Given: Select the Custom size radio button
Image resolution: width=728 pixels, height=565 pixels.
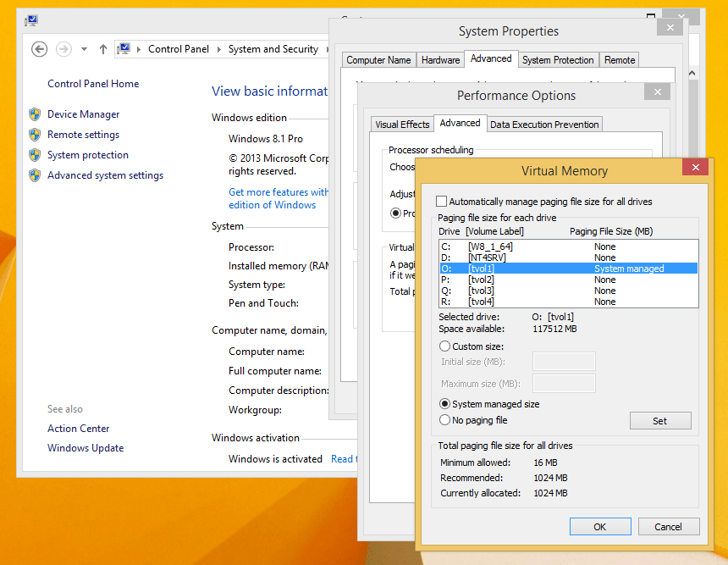Looking at the screenshot, I should [x=444, y=346].
